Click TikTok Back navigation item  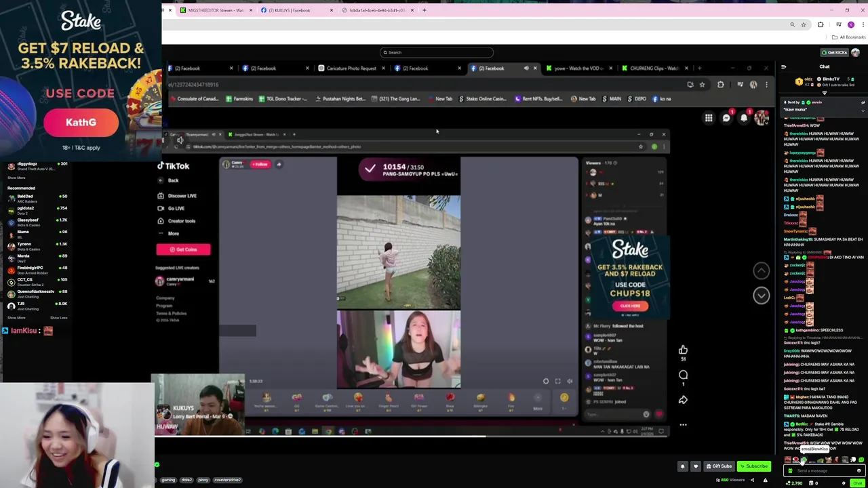[168, 180]
